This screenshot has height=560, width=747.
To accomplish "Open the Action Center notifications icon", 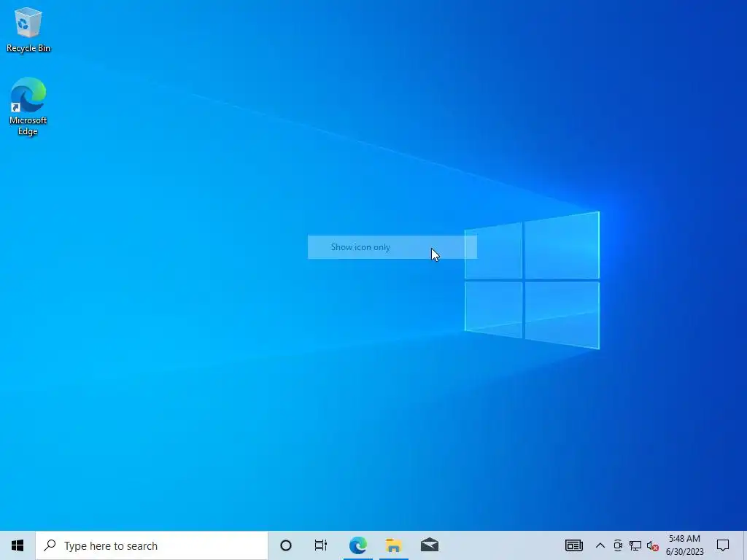I will coord(723,545).
